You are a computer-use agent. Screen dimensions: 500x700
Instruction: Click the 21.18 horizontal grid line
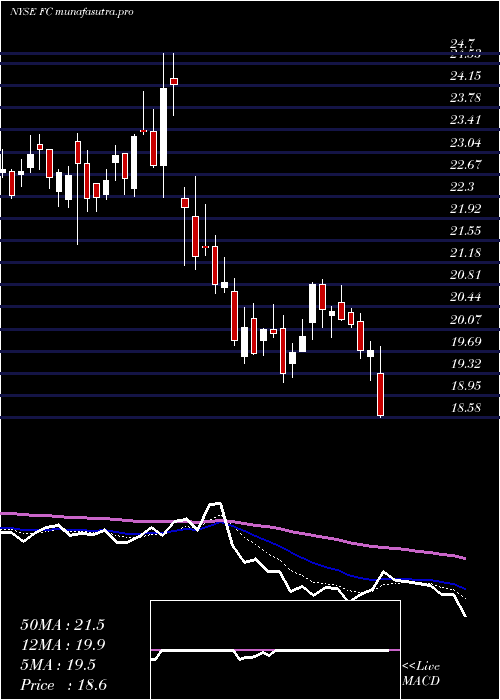[x=250, y=262]
